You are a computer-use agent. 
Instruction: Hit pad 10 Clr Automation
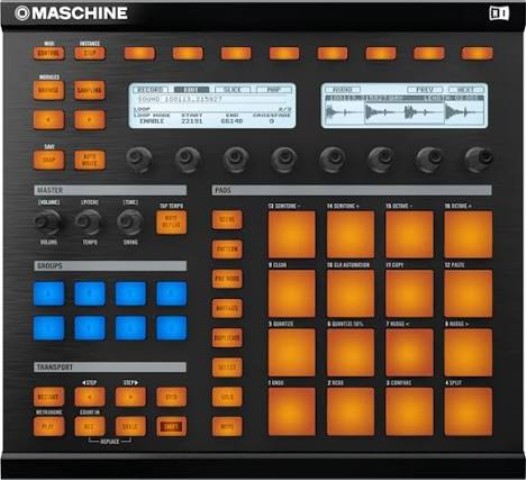pos(351,293)
